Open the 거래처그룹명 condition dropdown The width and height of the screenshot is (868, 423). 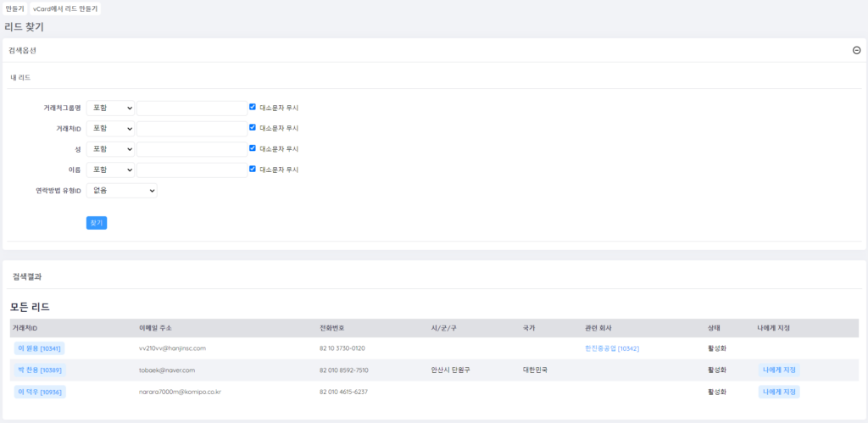tap(110, 109)
